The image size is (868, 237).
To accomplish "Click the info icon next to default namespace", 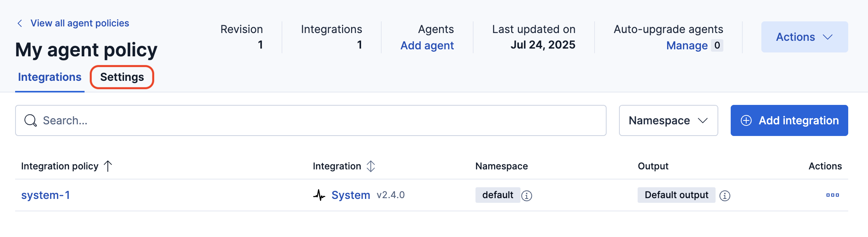I will (526, 195).
